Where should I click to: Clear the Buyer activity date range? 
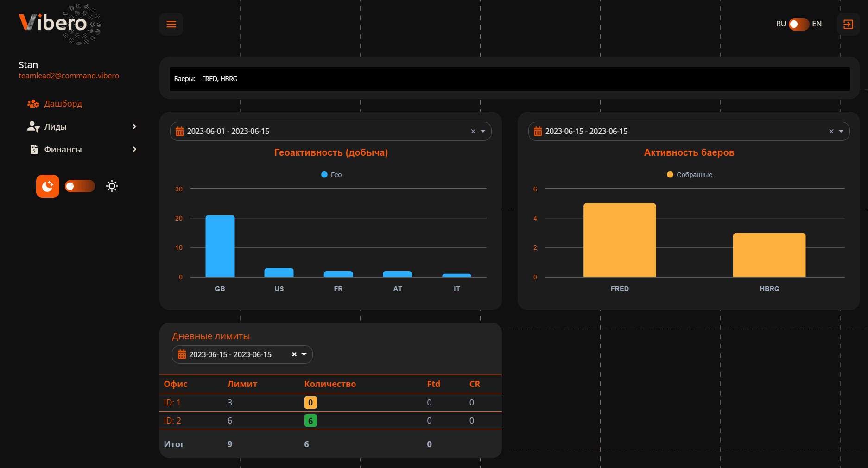[831, 132]
